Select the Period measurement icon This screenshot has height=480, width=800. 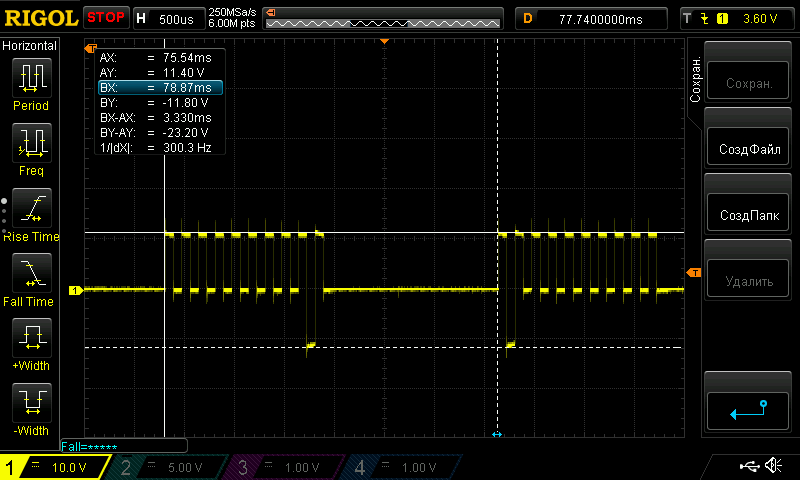coord(32,78)
